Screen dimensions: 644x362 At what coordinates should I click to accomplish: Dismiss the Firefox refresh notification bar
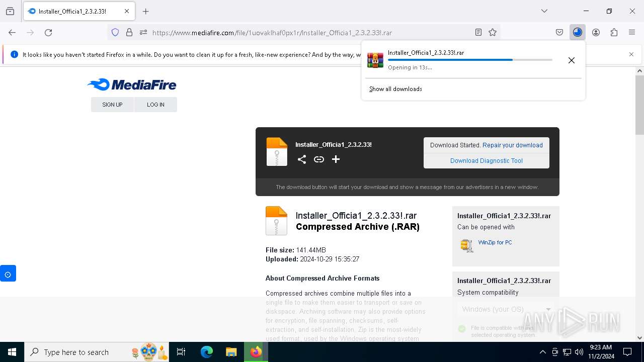point(631,54)
